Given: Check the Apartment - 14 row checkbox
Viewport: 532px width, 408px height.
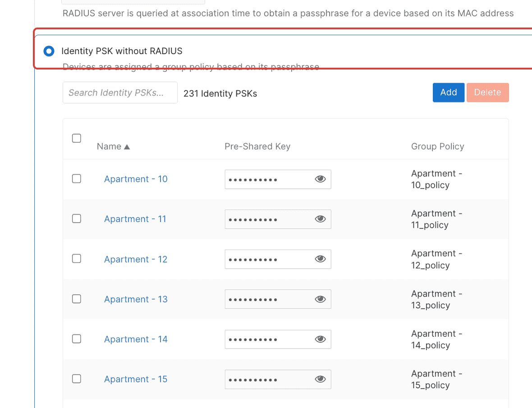Looking at the screenshot, I should point(77,338).
